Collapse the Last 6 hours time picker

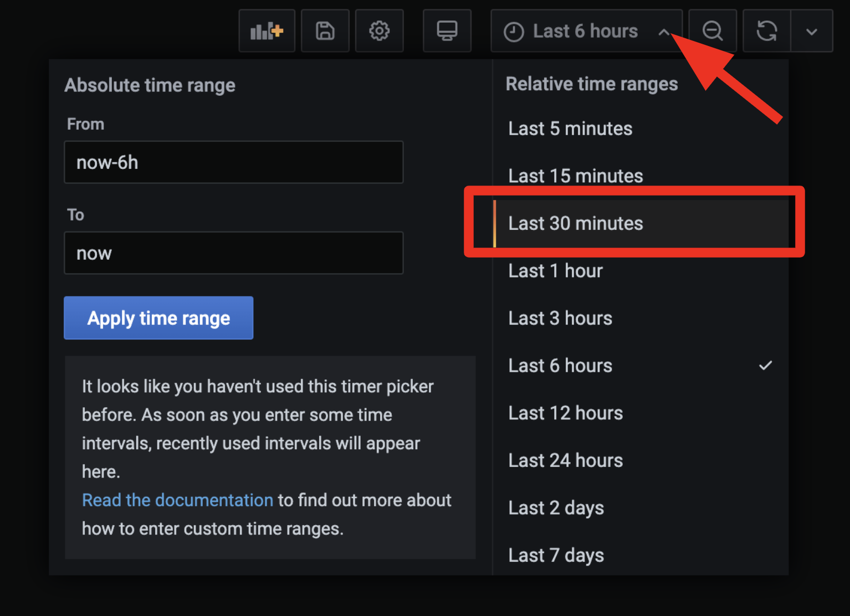click(x=586, y=31)
